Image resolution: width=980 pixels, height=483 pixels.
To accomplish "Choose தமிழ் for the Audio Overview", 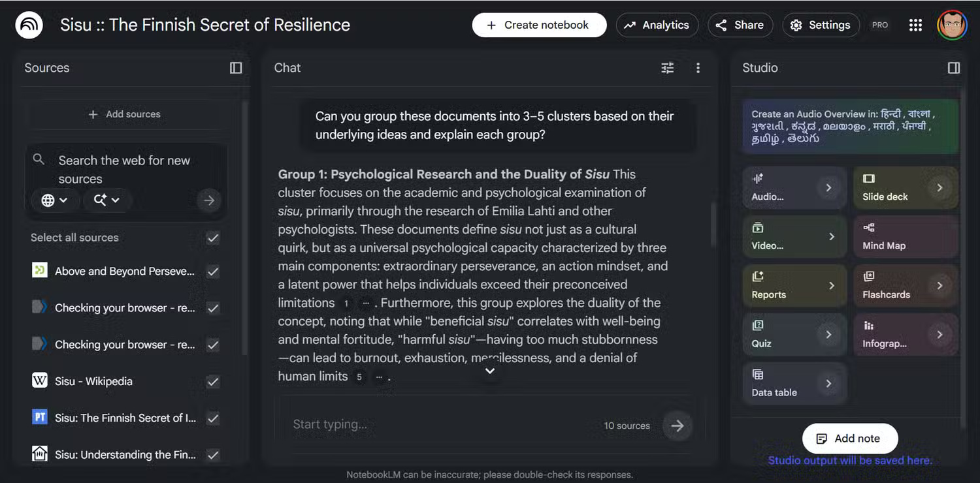I will coord(766,139).
